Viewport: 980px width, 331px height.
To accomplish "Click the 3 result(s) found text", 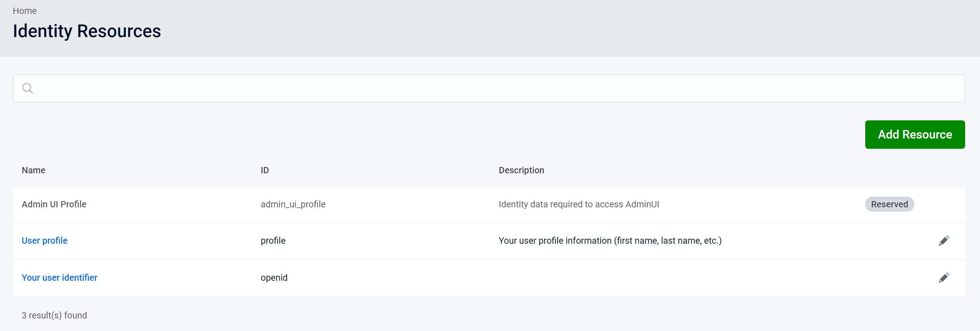I will 55,315.
